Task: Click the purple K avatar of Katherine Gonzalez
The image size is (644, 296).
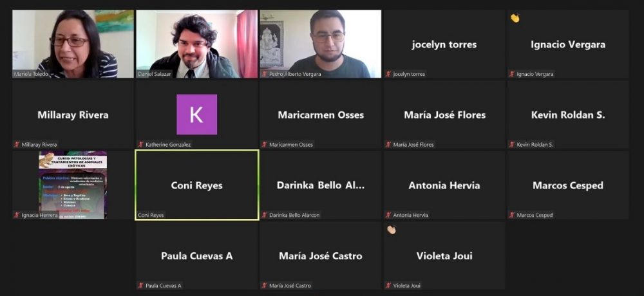Action: point(196,115)
